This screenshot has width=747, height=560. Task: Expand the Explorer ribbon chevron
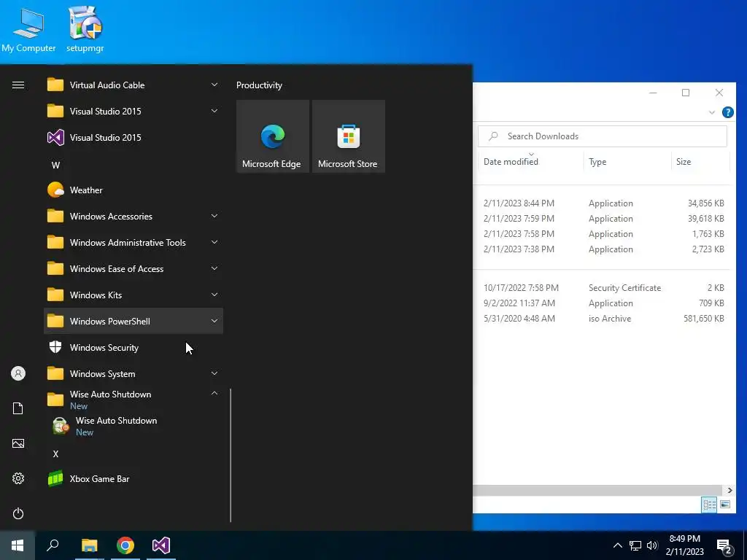pos(712,113)
